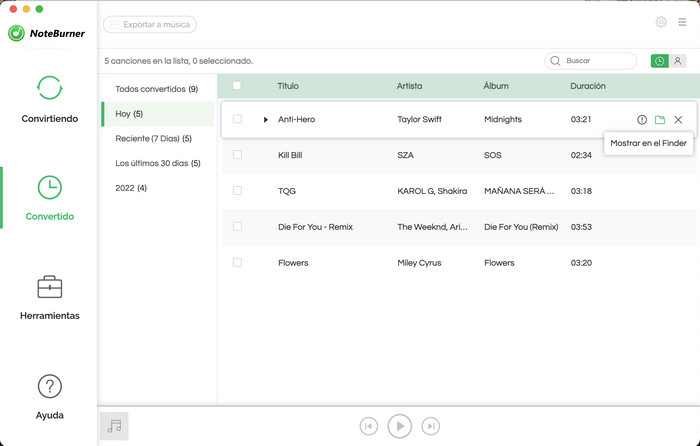Skip to previous track
700x446 pixels.
368,426
